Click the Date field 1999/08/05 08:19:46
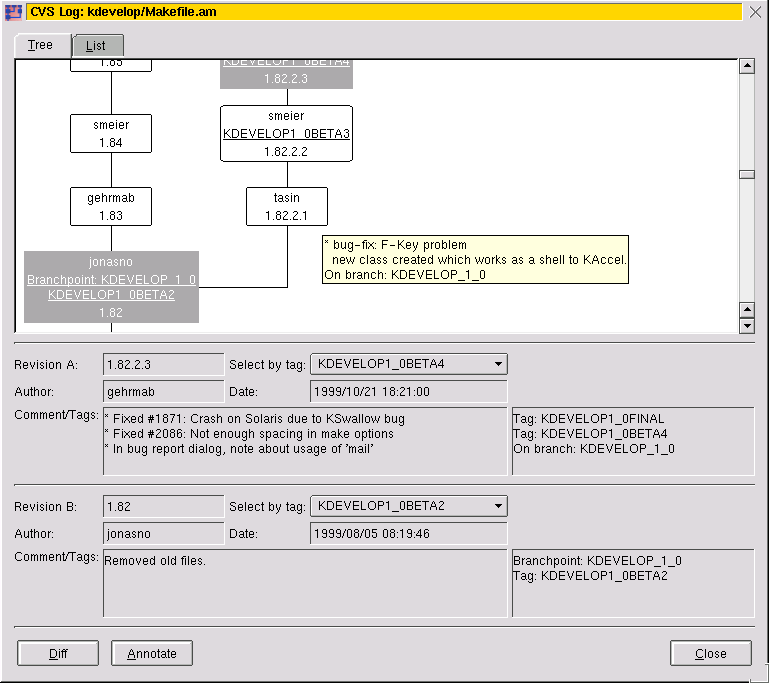 pos(409,533)
